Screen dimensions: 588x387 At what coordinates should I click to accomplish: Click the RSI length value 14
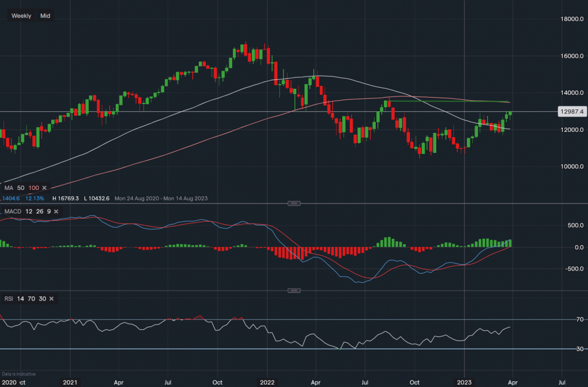21,298
